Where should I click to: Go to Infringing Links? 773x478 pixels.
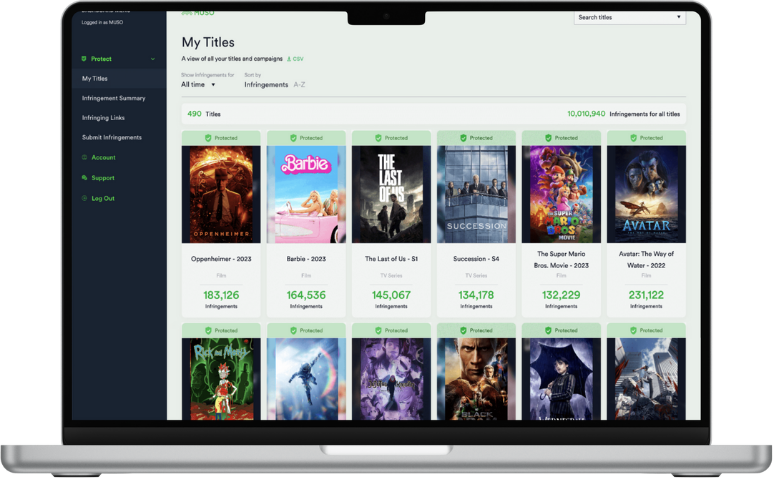point(103,118)
